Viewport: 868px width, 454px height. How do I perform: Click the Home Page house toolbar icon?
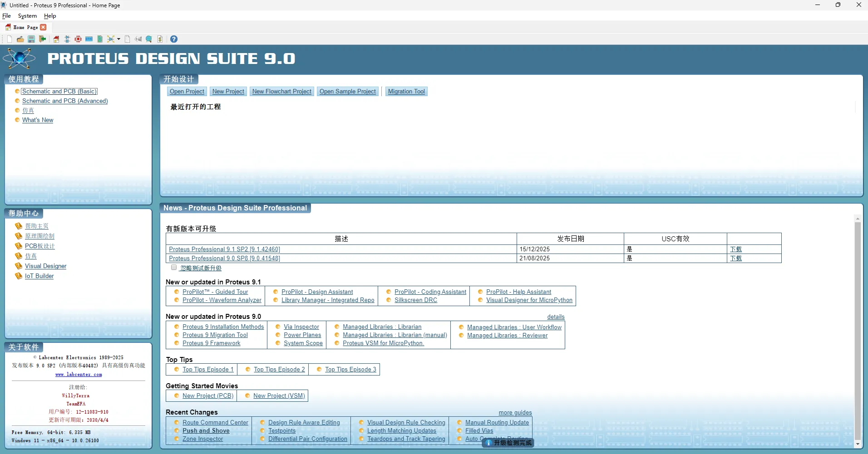pyautogui.click(x=56, y=39)
